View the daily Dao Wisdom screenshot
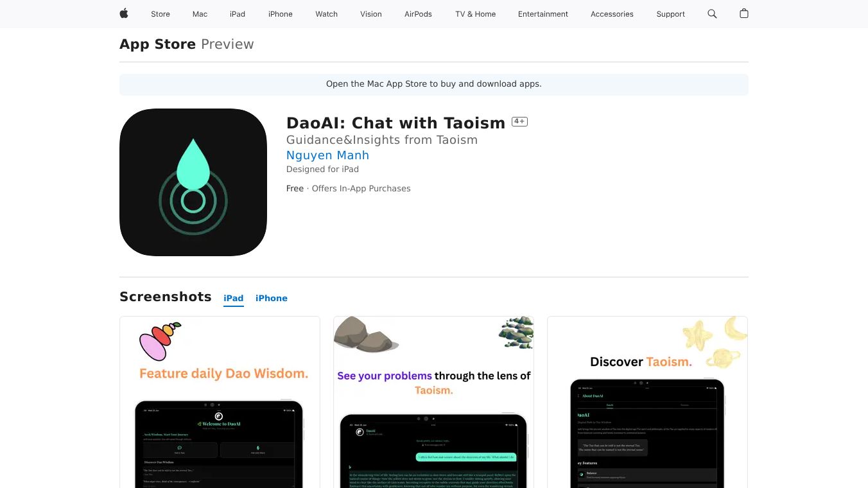Viewport: 868px width, 488px height. tap(220, 402)
